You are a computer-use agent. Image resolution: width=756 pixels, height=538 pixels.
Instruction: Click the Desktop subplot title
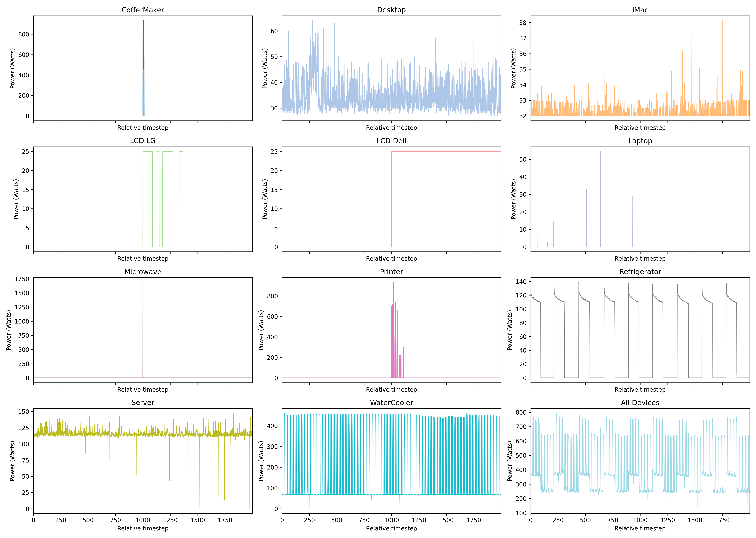click(x=391, y=10)
